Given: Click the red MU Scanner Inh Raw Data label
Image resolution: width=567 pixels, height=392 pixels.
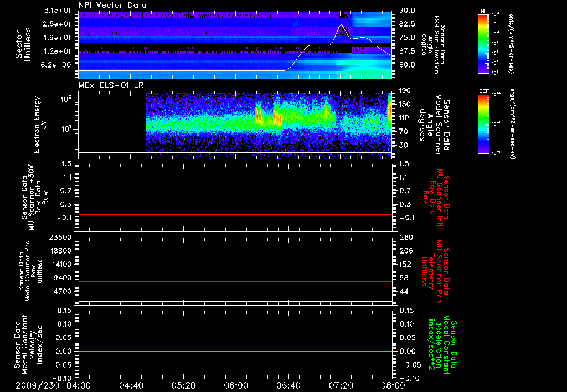Looking at the screenshot, I should pyautogui.click(x=435, y=198).
